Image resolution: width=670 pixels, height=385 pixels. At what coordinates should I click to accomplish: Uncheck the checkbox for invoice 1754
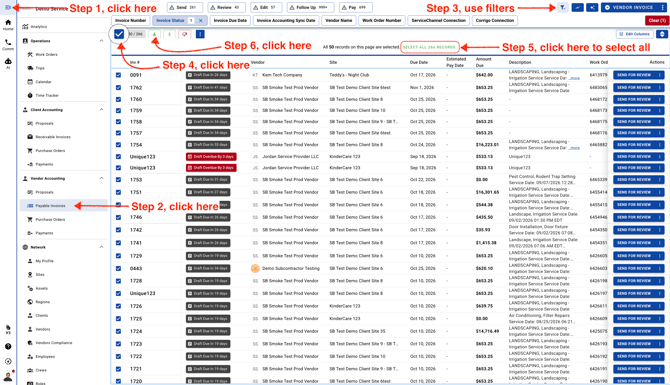pos(118,145)
